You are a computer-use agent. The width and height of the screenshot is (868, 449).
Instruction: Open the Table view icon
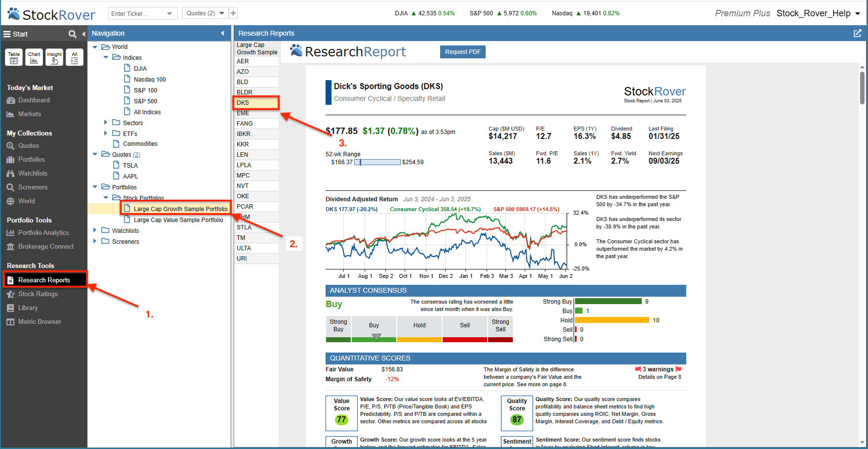[x=14, y=57]
